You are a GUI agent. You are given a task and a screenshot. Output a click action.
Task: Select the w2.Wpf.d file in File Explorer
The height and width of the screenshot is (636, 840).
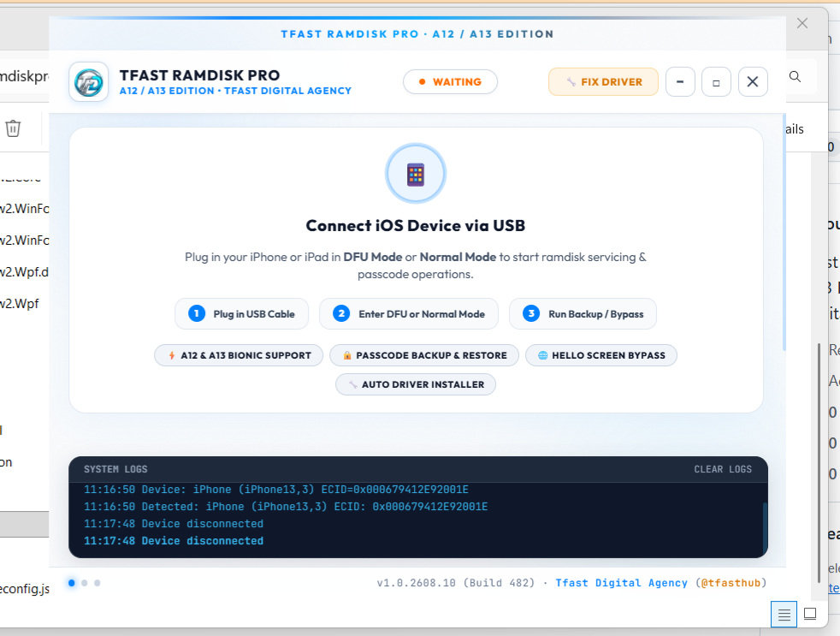click(24, 272)
